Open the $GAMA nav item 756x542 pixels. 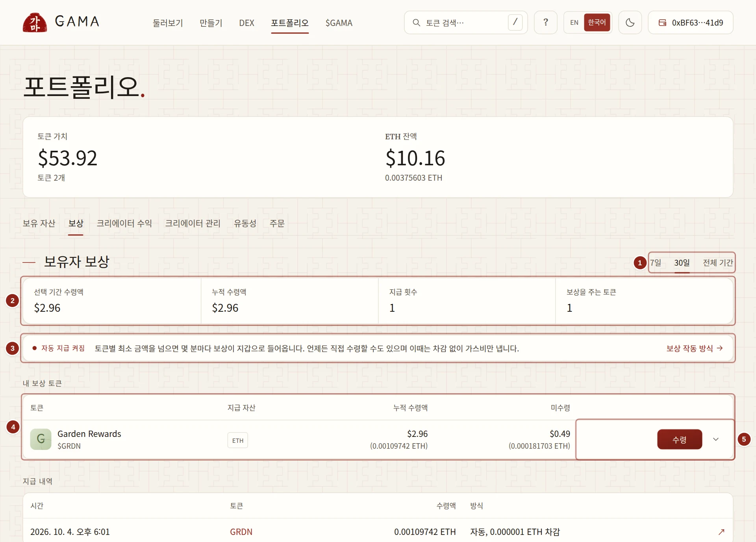click(x=339, y=23)
